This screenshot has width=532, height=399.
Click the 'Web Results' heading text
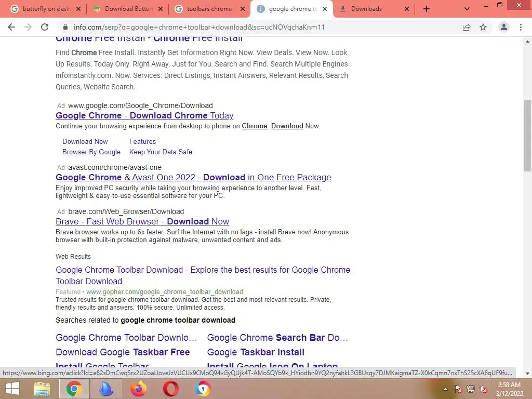(73, 257)
